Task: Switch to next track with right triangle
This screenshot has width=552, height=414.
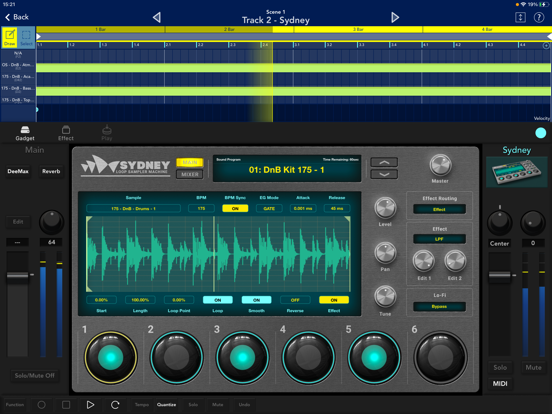Action: pos(395,17)
